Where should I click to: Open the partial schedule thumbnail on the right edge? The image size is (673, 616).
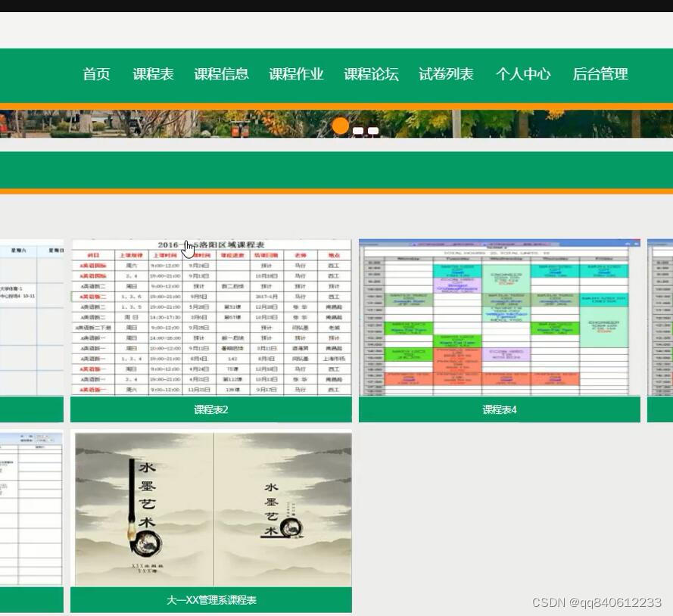point(660,318)
